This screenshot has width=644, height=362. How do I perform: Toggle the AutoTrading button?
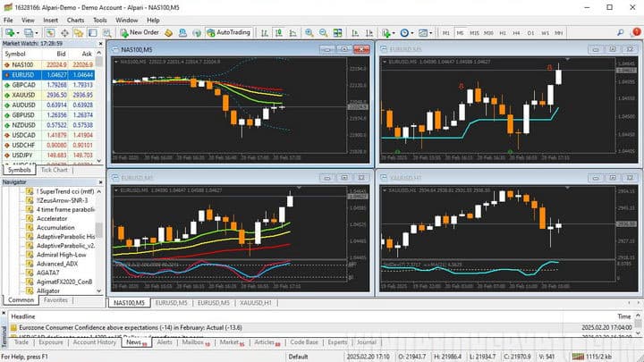click(228, 32)
